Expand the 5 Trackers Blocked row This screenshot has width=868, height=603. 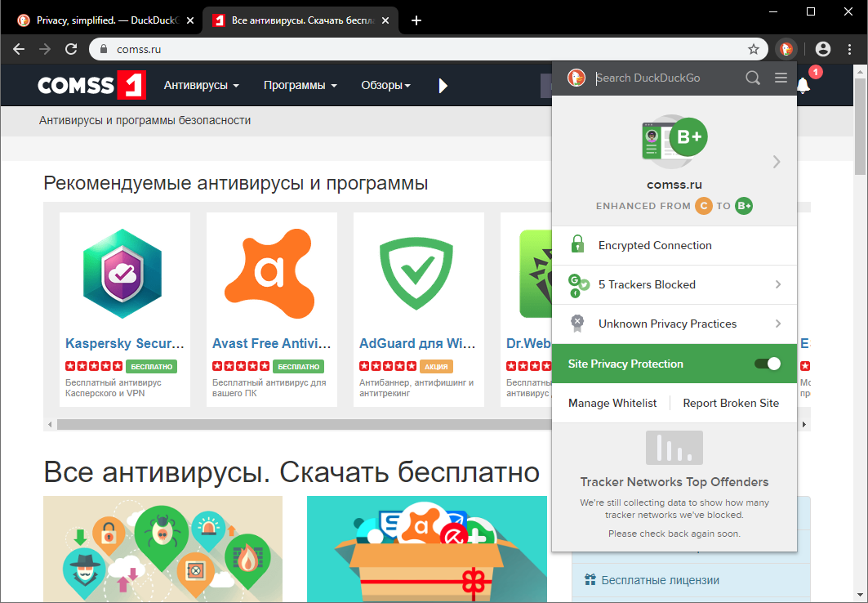coord(674,284)
